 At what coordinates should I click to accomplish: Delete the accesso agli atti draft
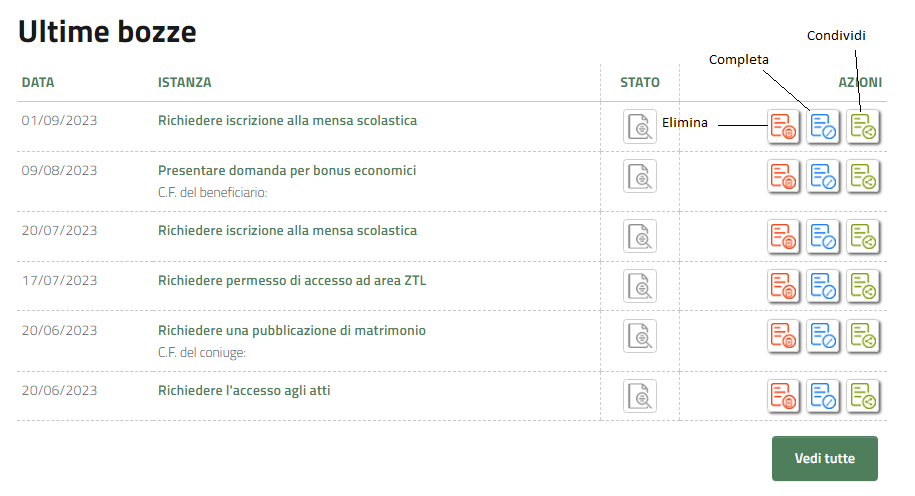point(784,396)
